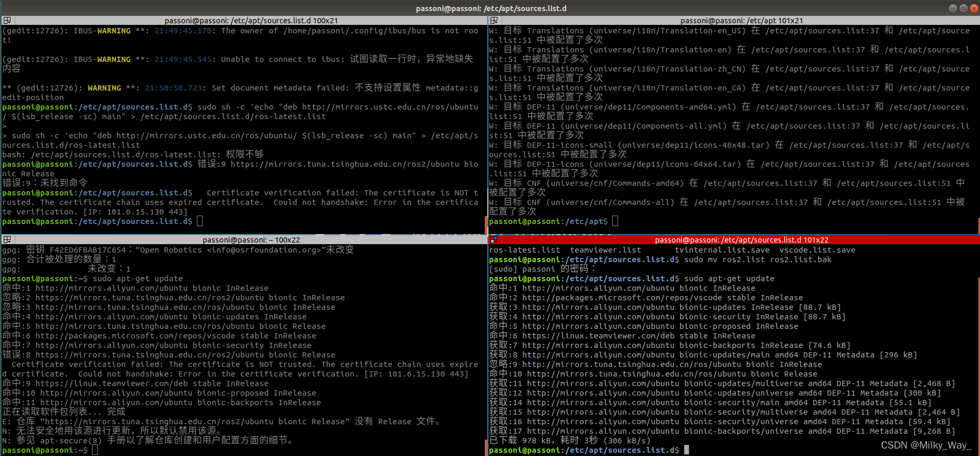This screenshot has height=456, width=980.
Task: Select the pane title 'passoni@passoni: ~ 100x22'
Action: coord(251,240)
